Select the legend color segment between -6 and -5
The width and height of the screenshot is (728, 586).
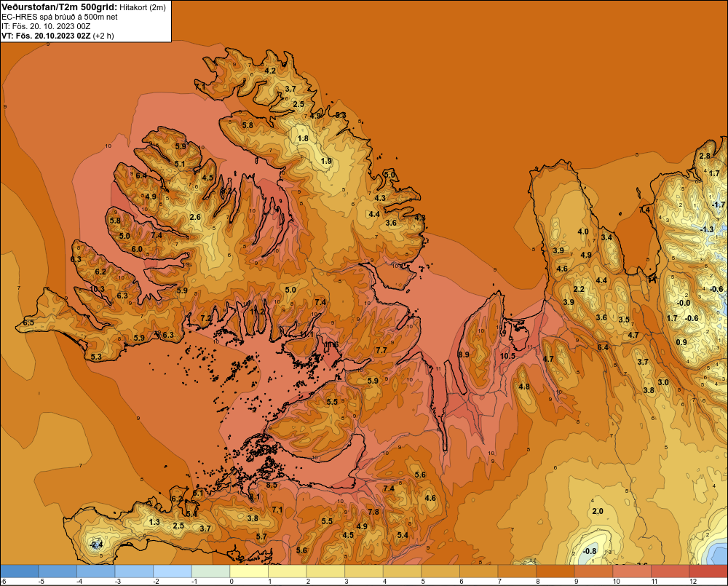click(x=19, y=571)
